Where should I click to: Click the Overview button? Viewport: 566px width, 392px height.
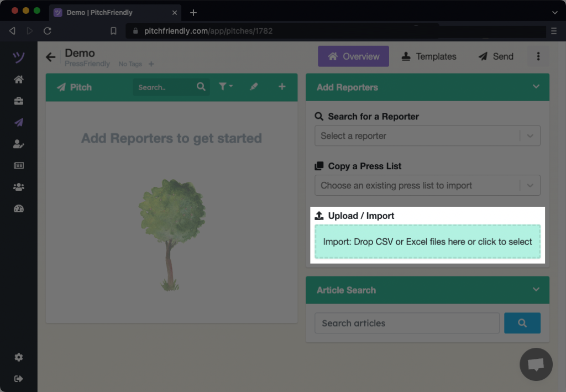(353, 56)
